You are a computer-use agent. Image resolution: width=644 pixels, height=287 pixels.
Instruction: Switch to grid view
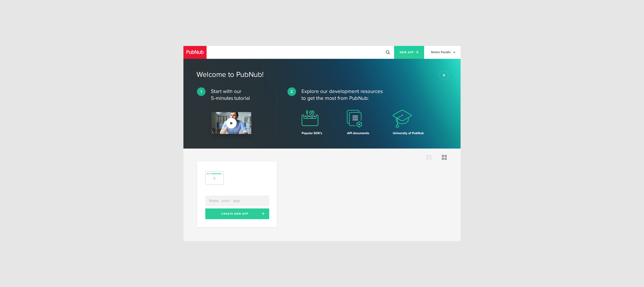pos(444,157)
